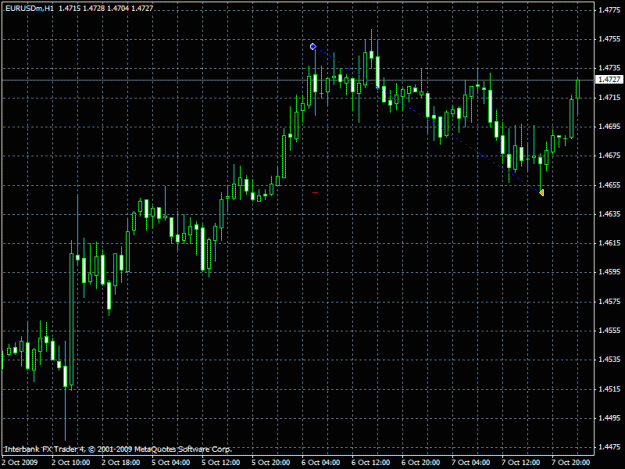Click the Interbank FX Trader 4 copyright text
Screen dimensions: 625x469
(118, 449)
